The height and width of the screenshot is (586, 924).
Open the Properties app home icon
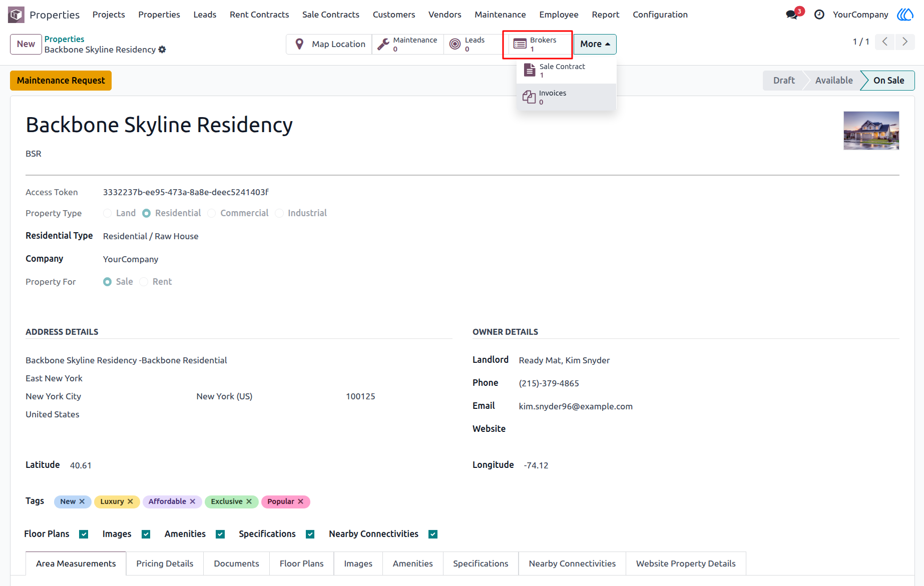pyautogui.click(x=16, y=15)
